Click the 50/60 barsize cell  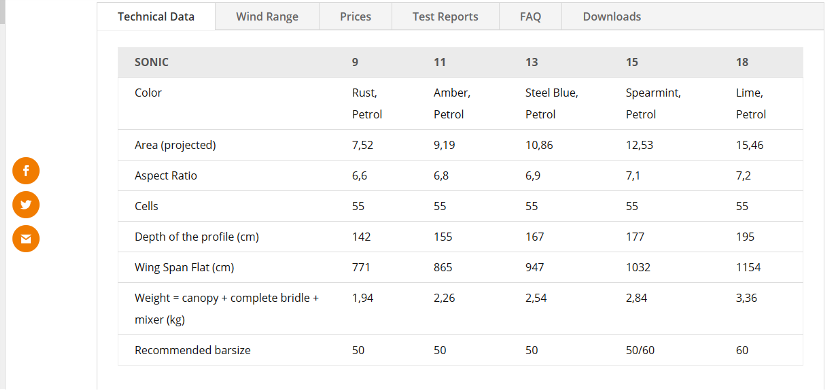(640, 350)
